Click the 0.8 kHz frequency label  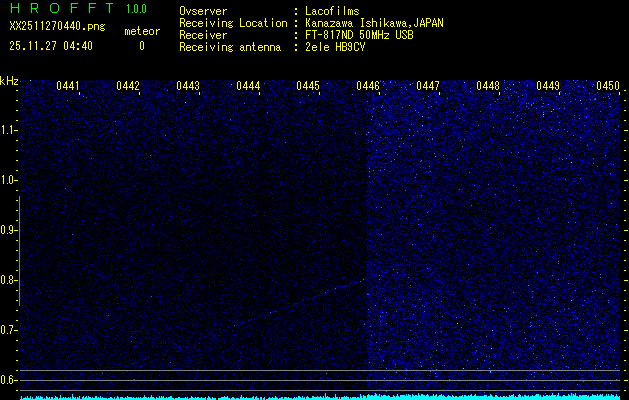click(x=9, y=280)
